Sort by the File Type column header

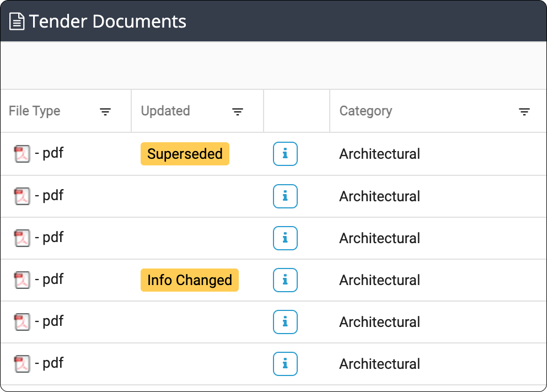coord(35,111)
